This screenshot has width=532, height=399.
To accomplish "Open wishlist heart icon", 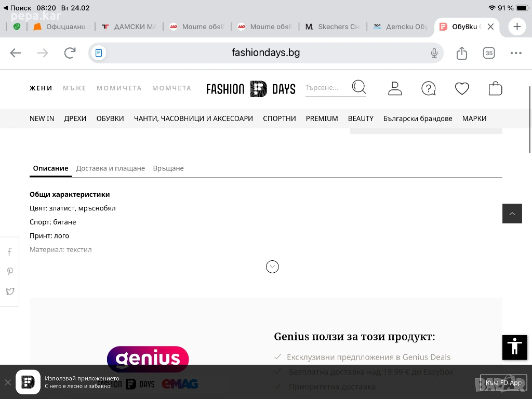I will point(462,88).
